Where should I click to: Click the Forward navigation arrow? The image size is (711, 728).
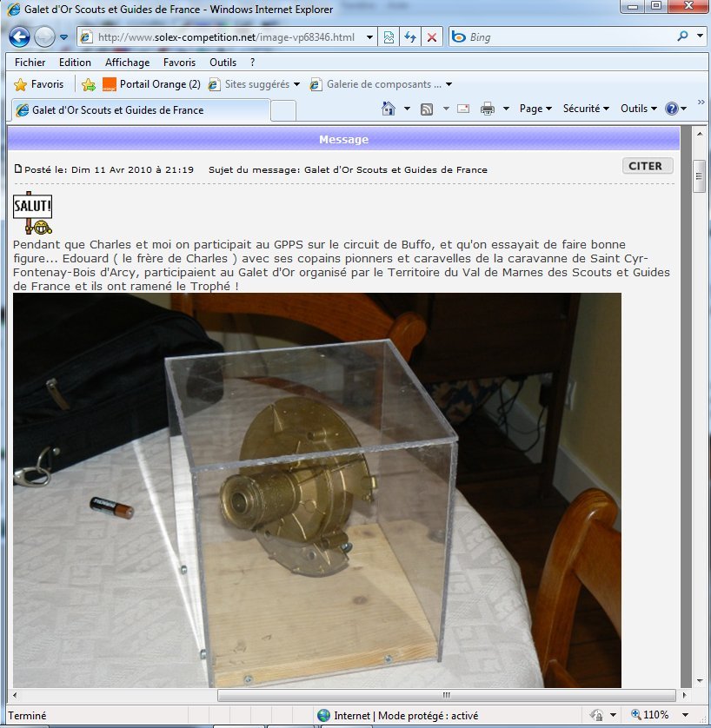coord(44,37)
